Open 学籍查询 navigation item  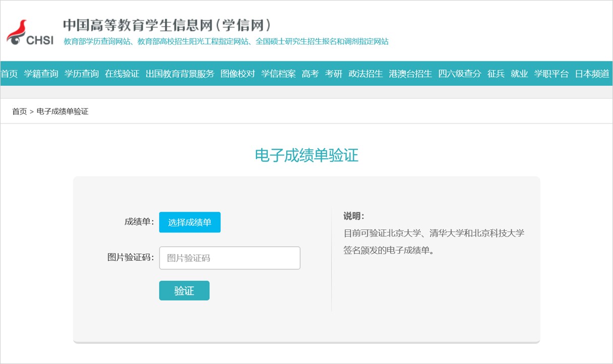(41, 74)
